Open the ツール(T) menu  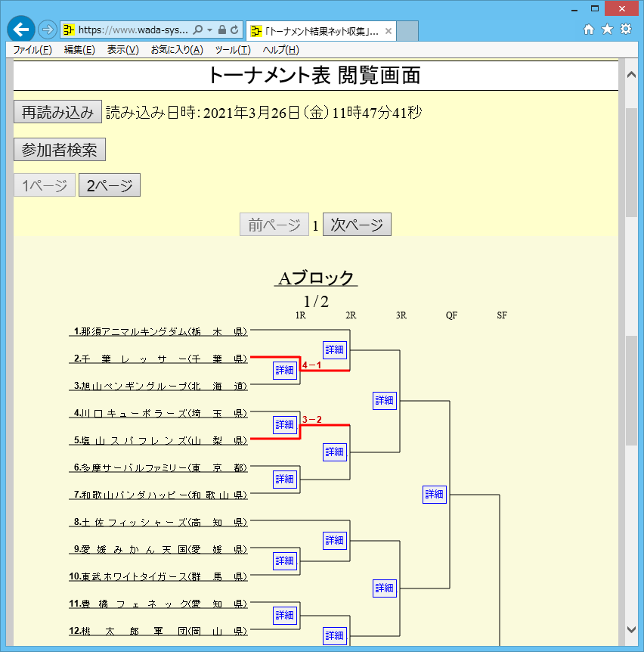(x=233, y=50)
